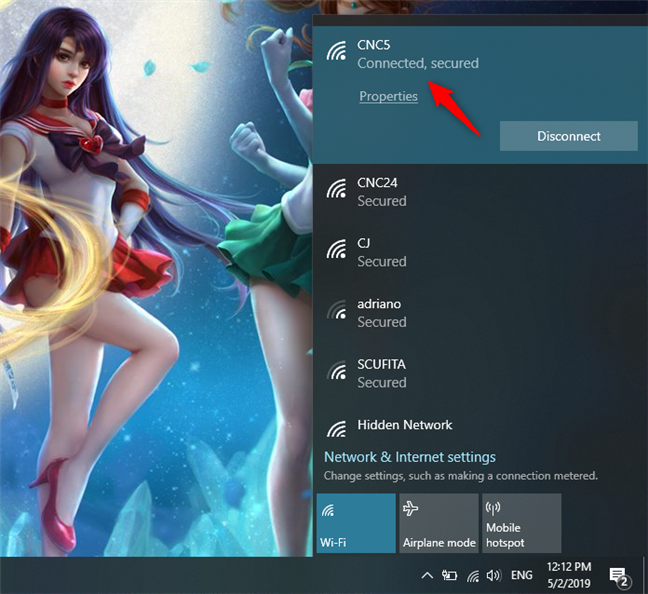Viewport: 648px width, 594px height.
Task: Click the 'Connected, secured' status text
Action: pos(418,63)
